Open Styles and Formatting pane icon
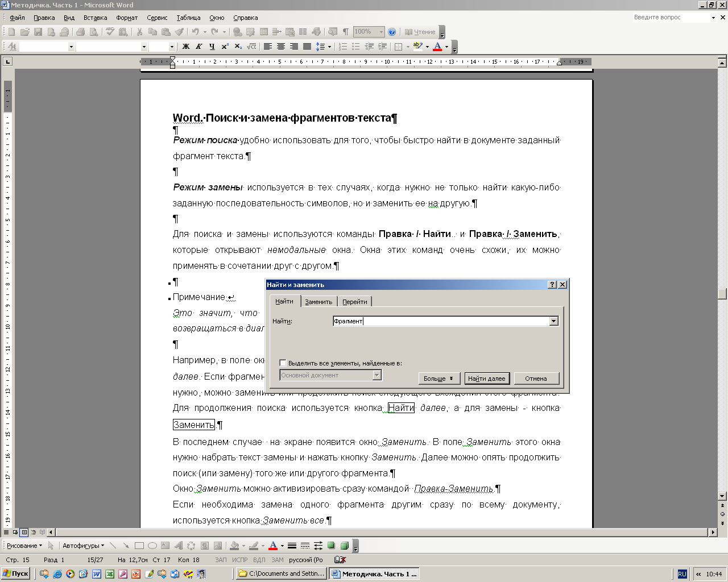Screen dimensions: 728x582 coord(12,47)
